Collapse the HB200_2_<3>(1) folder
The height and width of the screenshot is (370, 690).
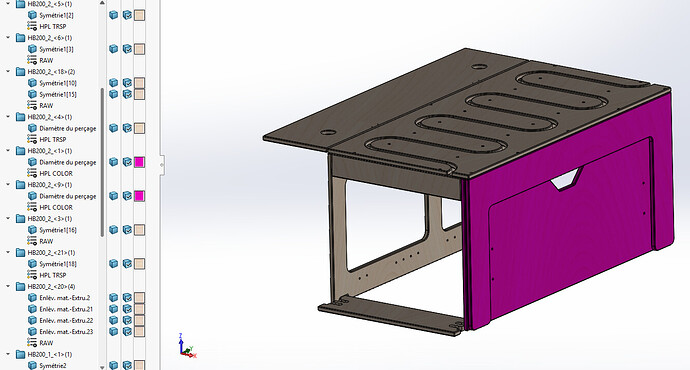point(8,218)
